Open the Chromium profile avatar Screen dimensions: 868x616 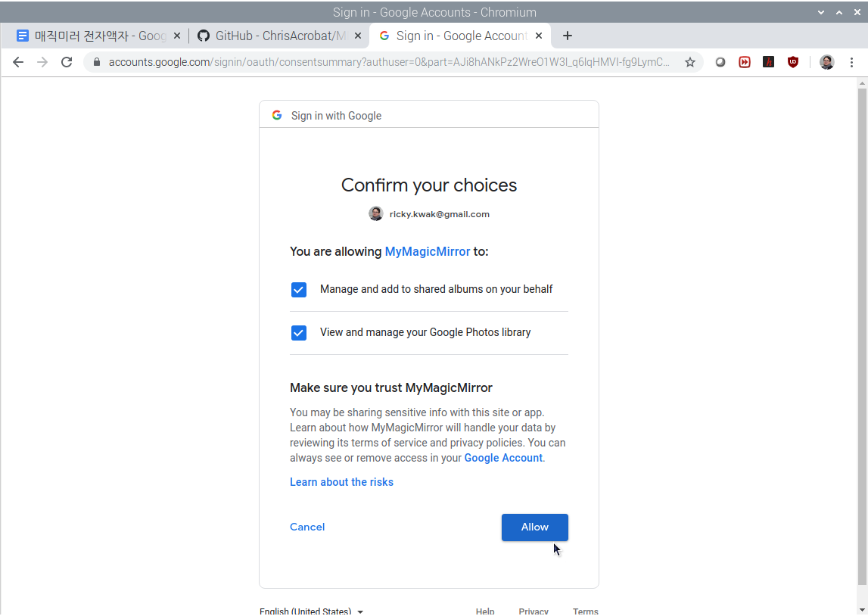[827, 62]
